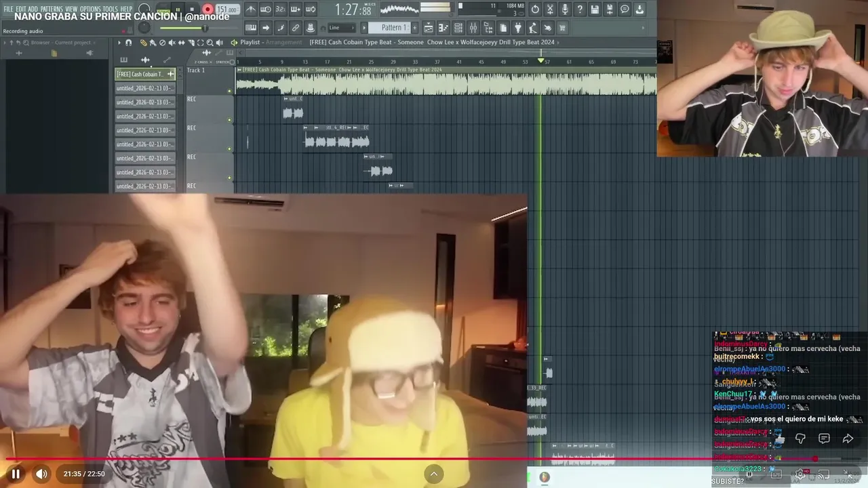Viewport: 868px width, 488px height.
Task: Open the EDIT menu
Action: [x=21, y=9]
